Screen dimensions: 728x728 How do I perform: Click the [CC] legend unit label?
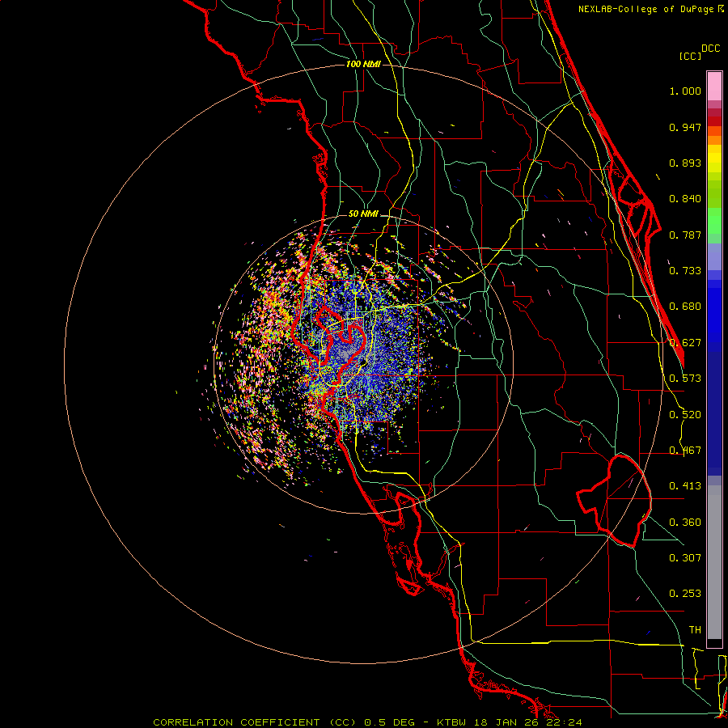[690, 56]
